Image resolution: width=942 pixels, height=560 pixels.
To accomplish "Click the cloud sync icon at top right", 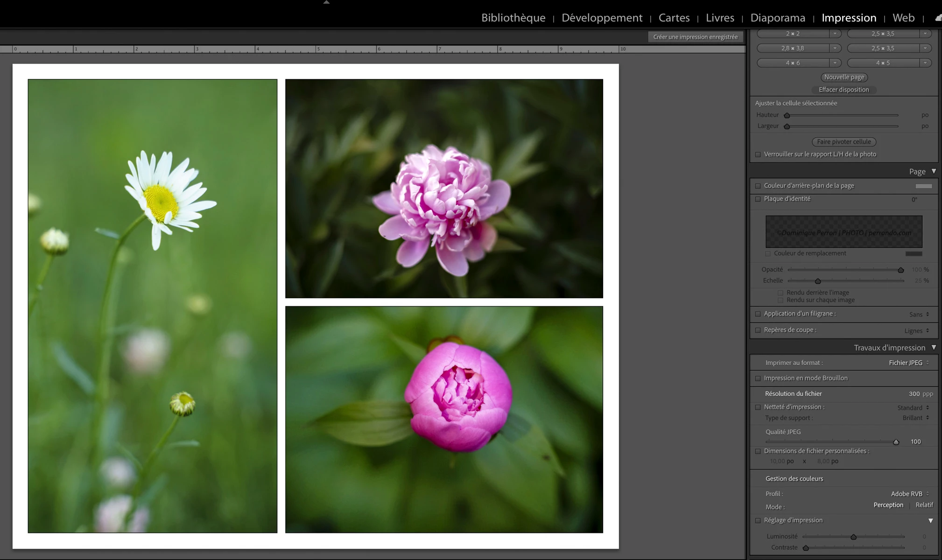I will 938,18.
